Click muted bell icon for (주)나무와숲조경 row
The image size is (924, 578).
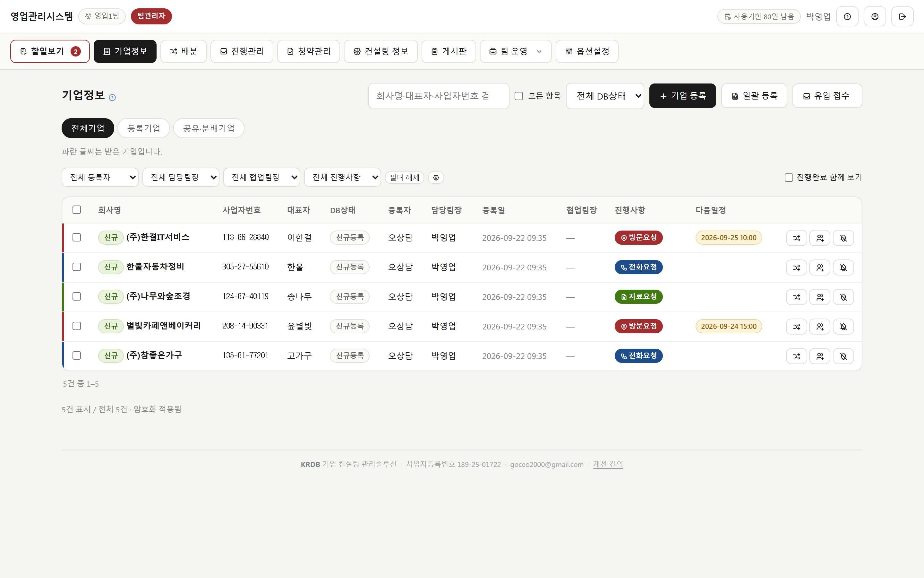point(843,297)
